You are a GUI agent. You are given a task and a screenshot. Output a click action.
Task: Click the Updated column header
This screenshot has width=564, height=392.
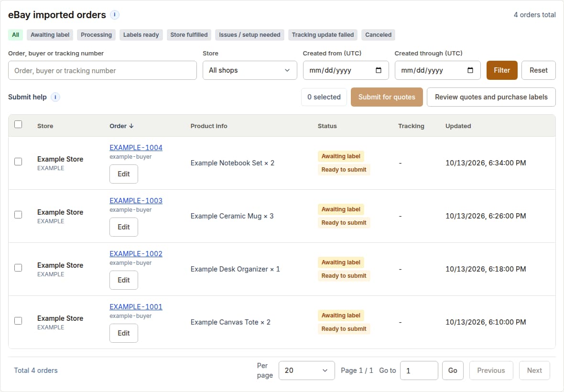(458, 126)
